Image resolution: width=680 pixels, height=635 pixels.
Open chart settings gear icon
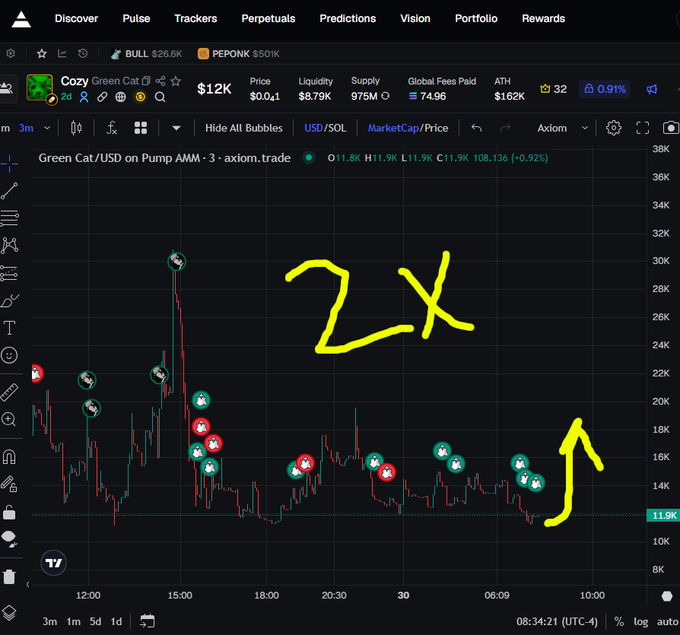614,128
